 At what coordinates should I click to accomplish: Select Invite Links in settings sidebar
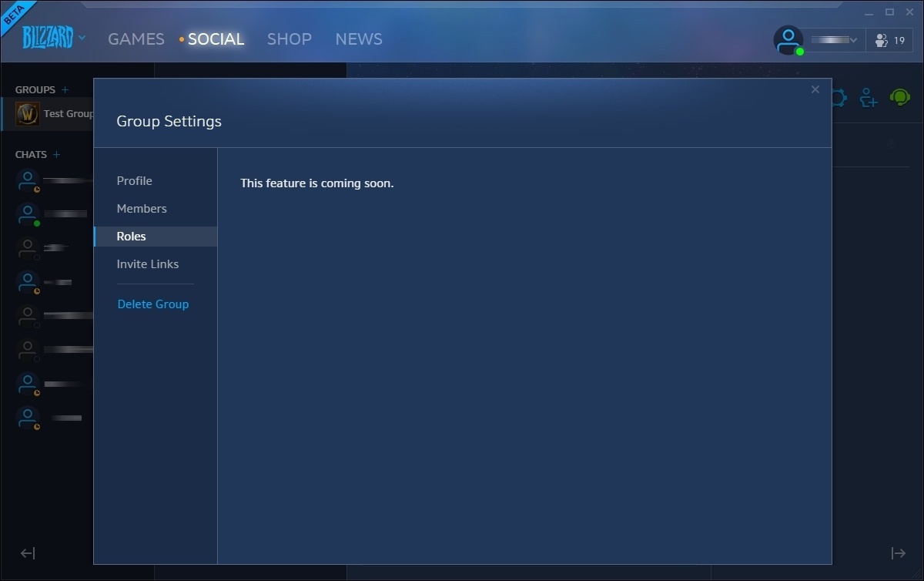[148, 264]
